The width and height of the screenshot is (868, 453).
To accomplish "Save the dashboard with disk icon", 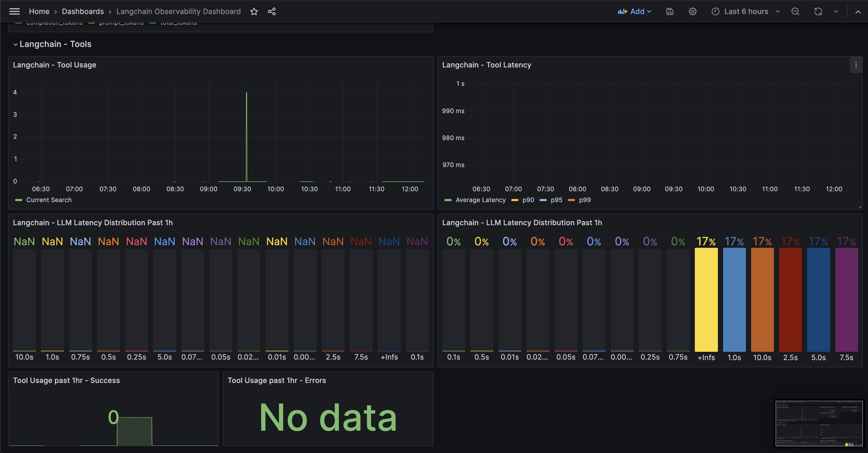I will point(670,11).
